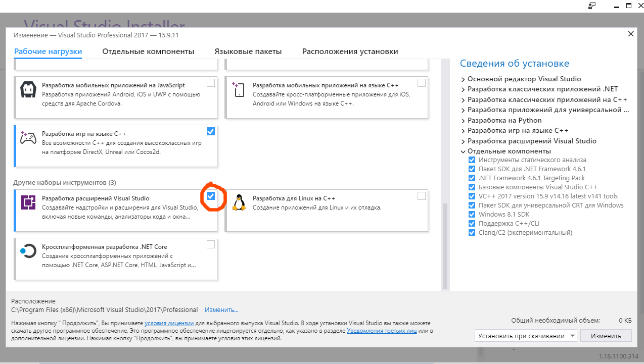Uncheck '.NET Framework 4.6.1 Targeting Pack'
This screenshot has width=644, height=364.
[x=472, y=178]
